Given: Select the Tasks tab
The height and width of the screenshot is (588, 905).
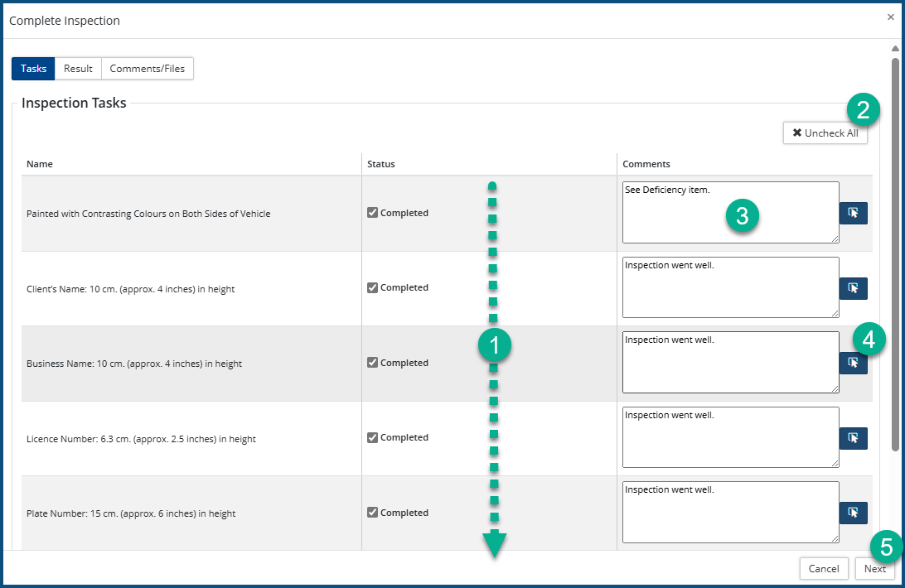Looking at the screenshot, I should click(33, 69).
